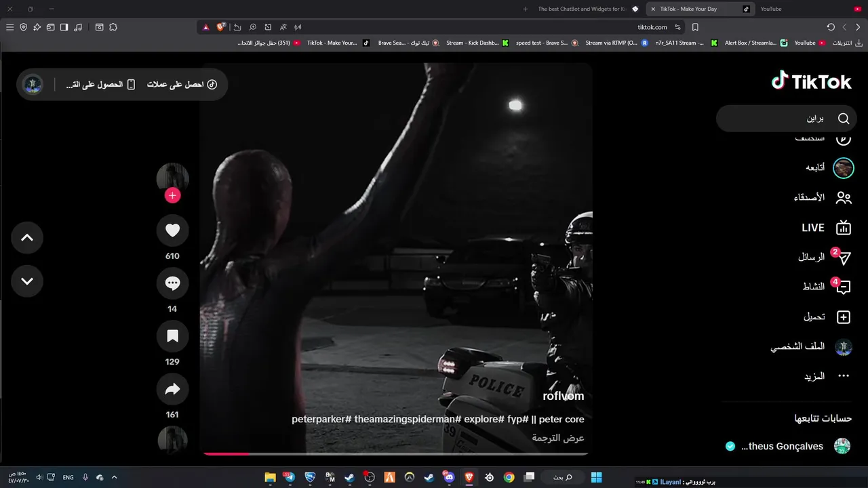Close the TikTok - Make Your Day tab

pos(652,9)
